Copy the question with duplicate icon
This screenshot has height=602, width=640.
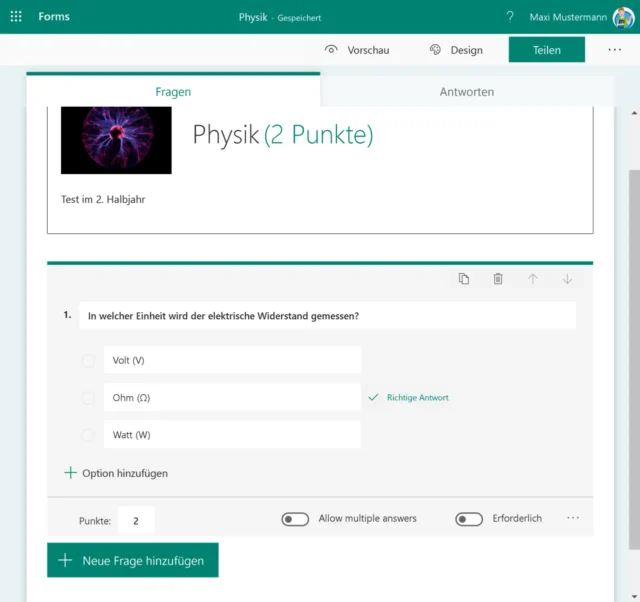click(x=464, y=279)
